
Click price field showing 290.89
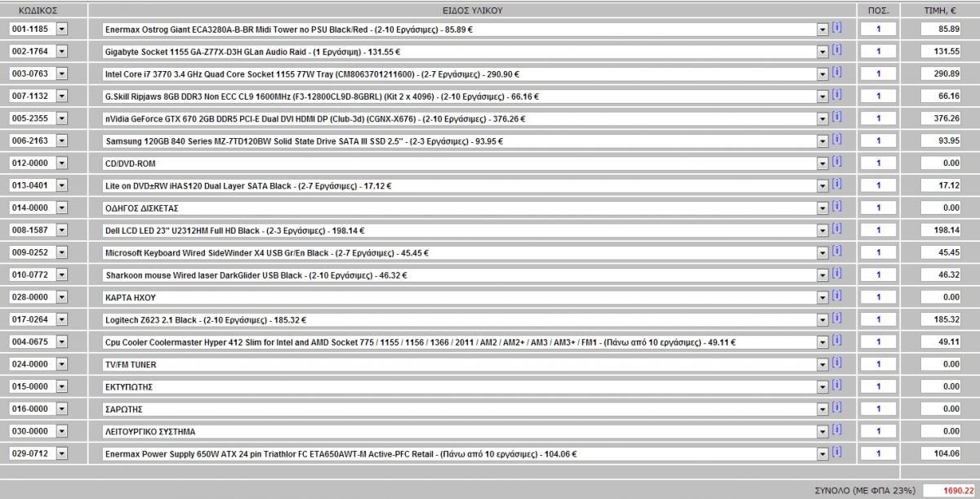pos(941,74)
